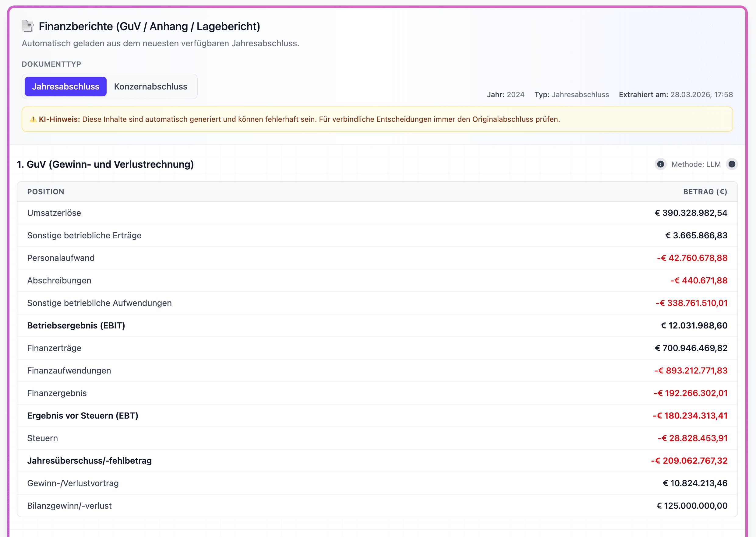Sort by the BETRAG (€) column header
This screenshot has height=537, width=756.
click(705, 192)
